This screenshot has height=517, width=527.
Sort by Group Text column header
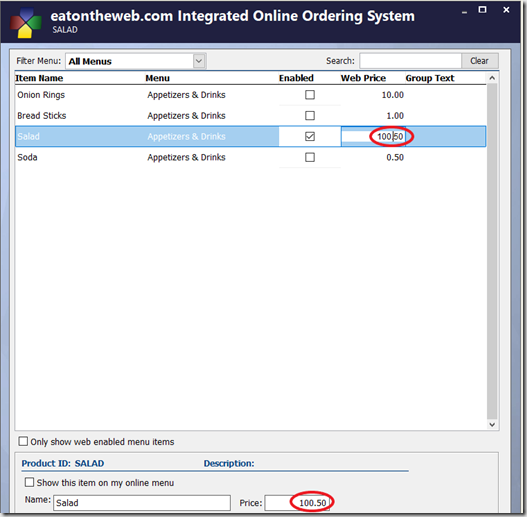coord(430,78)
